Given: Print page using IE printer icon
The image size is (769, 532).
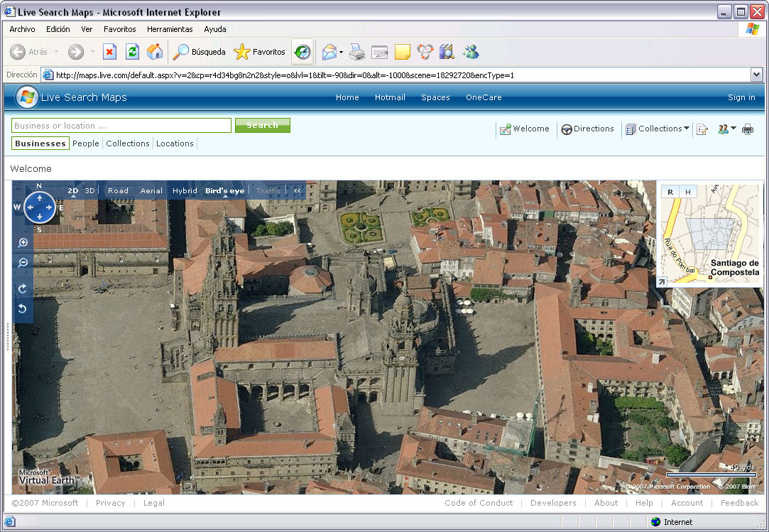Looking at the screenshot, I should pos(357,52).
